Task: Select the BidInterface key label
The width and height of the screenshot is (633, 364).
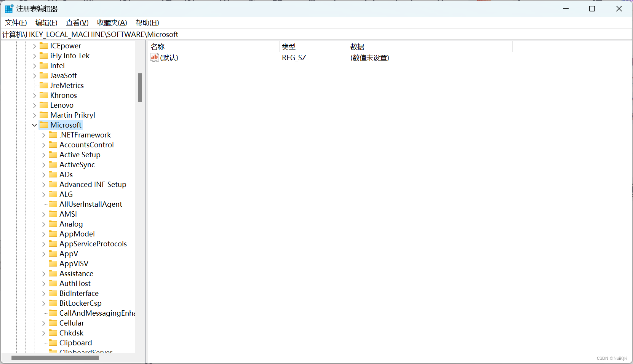Action: click(x=79, y=293)
